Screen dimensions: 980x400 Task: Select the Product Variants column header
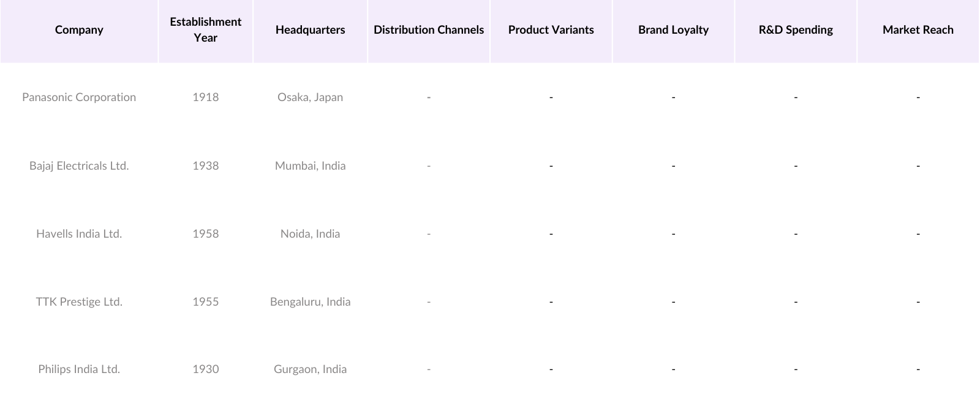click(x=551, y=30)
